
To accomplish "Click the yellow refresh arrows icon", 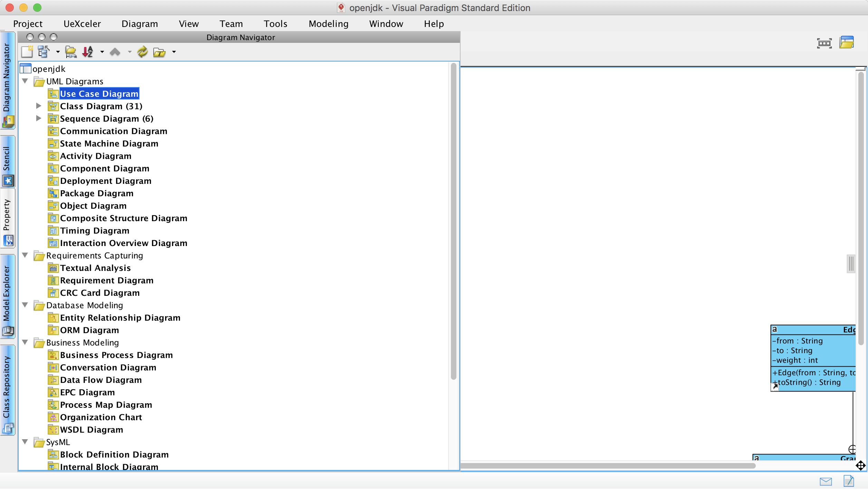I will 142,52.
